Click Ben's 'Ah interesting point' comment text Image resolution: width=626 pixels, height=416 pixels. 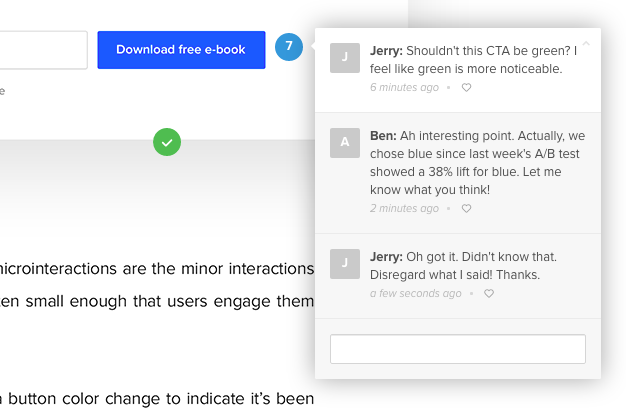477,163
